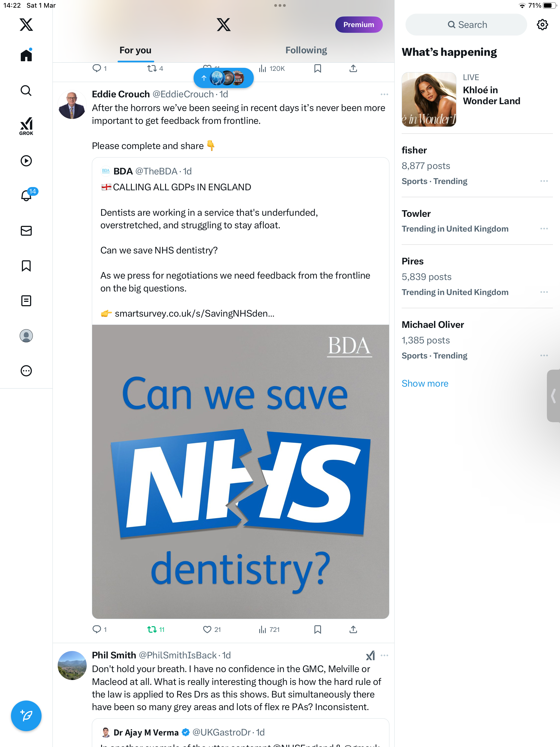Reply to Eddie Crouch's post

coord(99,629)
